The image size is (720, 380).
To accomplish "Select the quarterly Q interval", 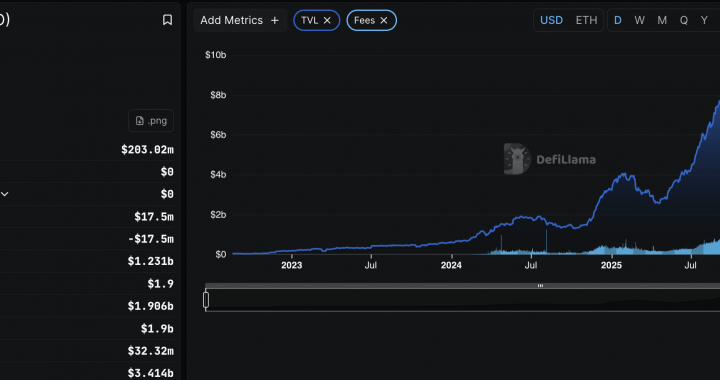I will point(684,20).
